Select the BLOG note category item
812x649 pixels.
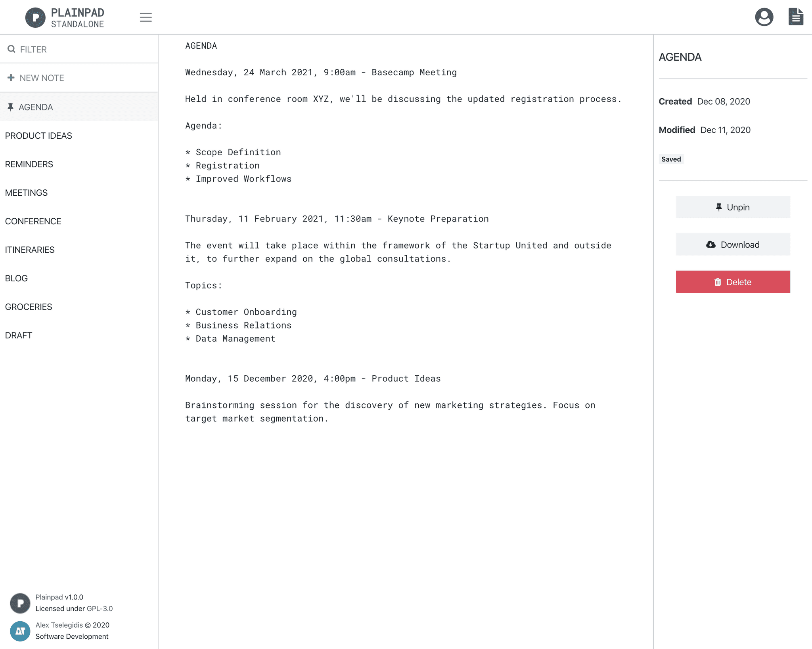16,278
